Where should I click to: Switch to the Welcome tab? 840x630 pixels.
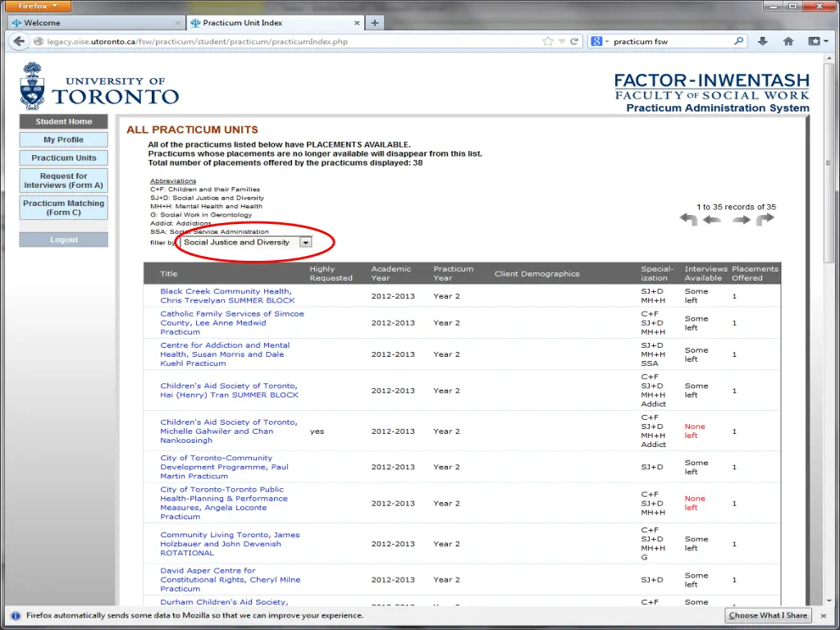pyautogui.click(x=97, y=23)
